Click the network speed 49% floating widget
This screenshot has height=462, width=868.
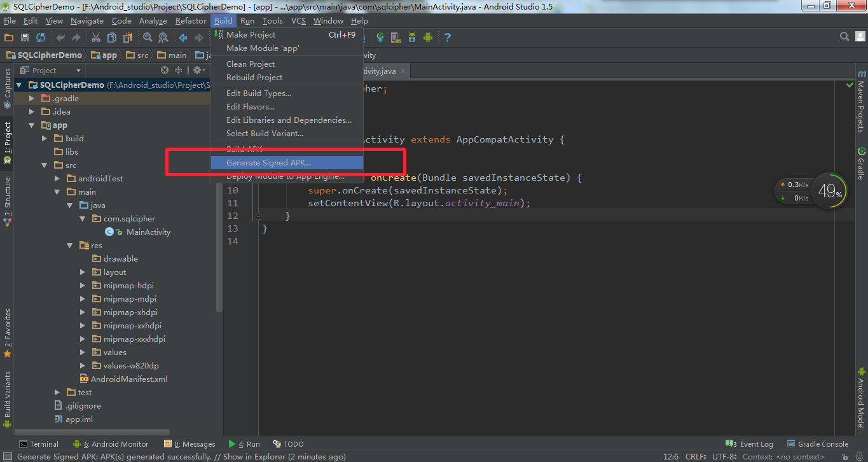pos(811,191)
